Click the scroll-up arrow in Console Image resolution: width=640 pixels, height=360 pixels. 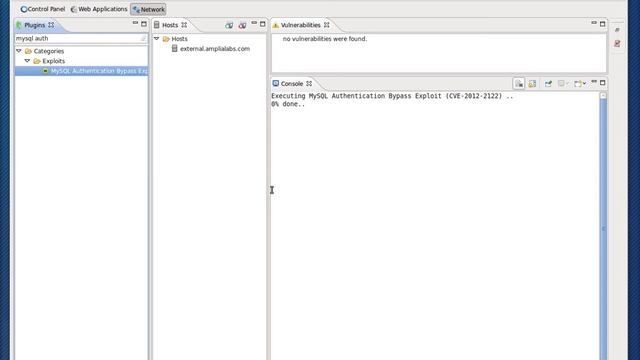pos(603,96)
